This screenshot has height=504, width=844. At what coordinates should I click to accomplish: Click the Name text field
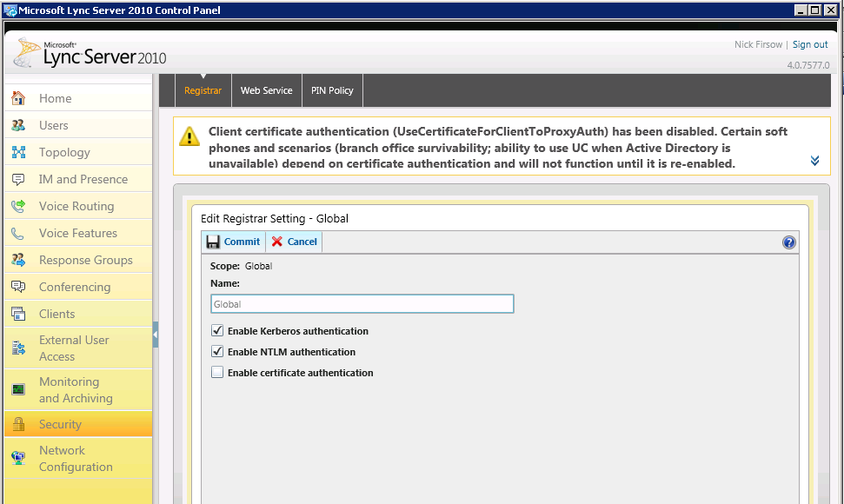(362, 304)
